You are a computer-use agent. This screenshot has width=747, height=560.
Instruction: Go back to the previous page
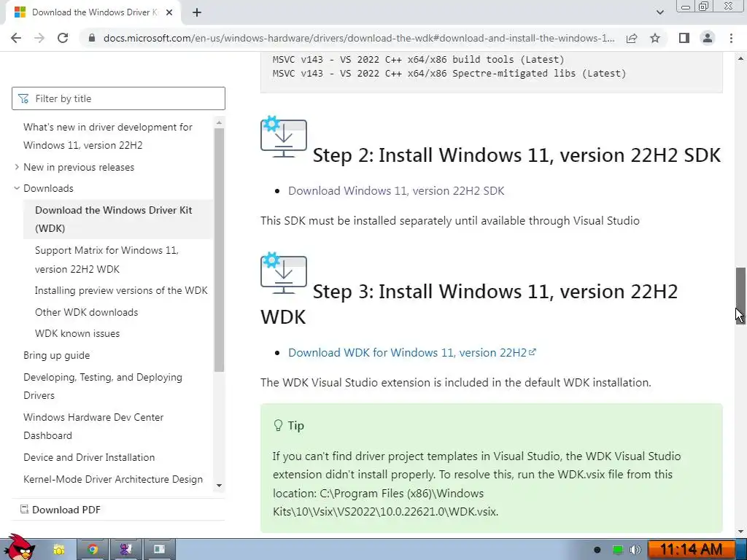click(x=16, y=38)
